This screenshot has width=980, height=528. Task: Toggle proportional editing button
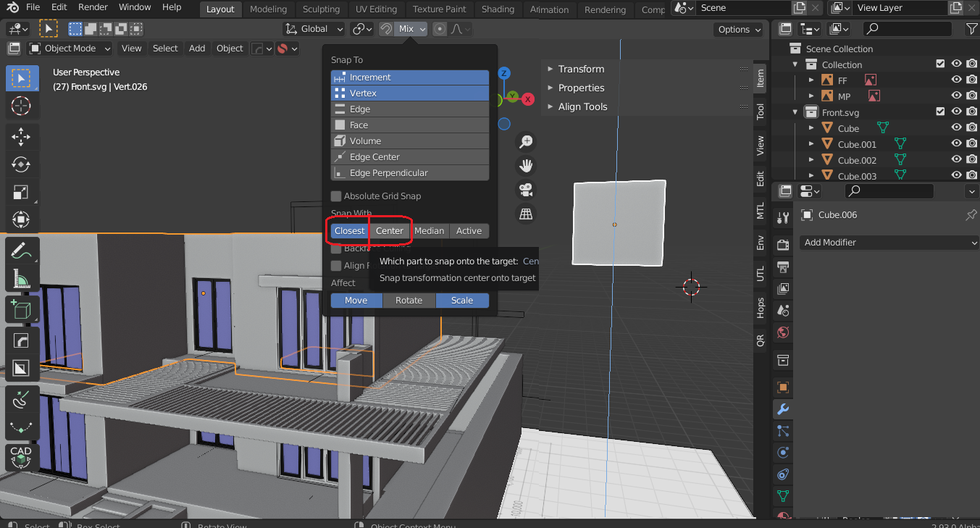(x=440, y=29)
